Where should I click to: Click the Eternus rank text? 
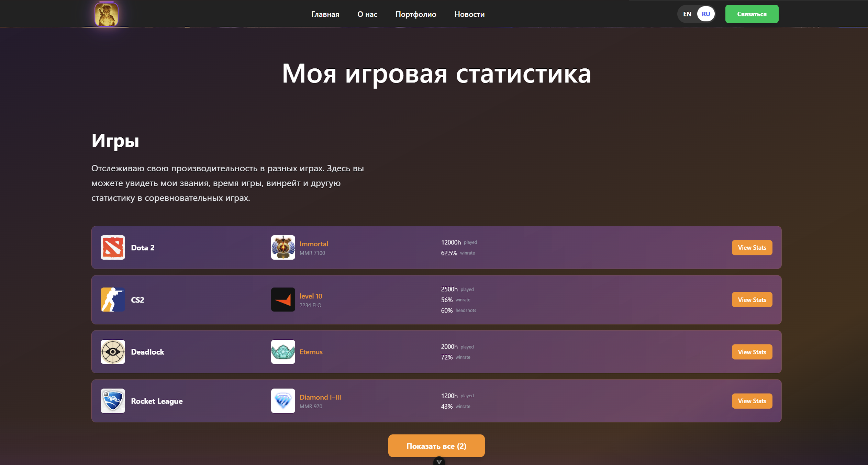(311, 352)
